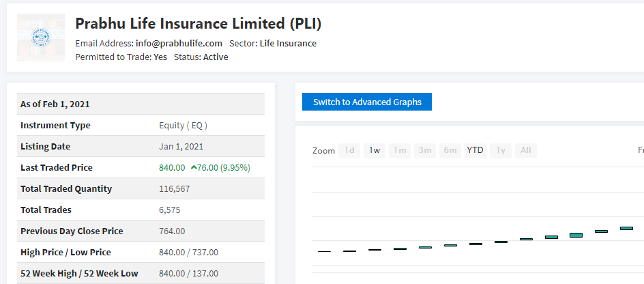Select the 6m zoom range

click(x=450, y=150)
